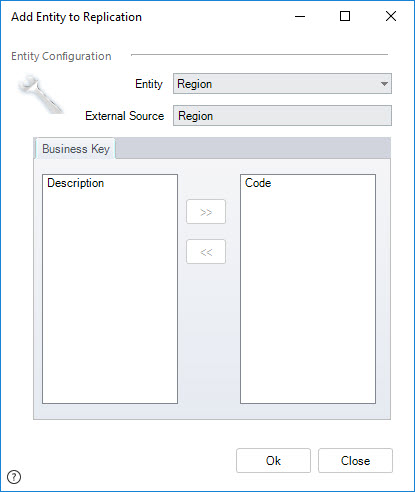415x492 pixels.
Task: Select the Business Key tab
Action: point(76,149)
